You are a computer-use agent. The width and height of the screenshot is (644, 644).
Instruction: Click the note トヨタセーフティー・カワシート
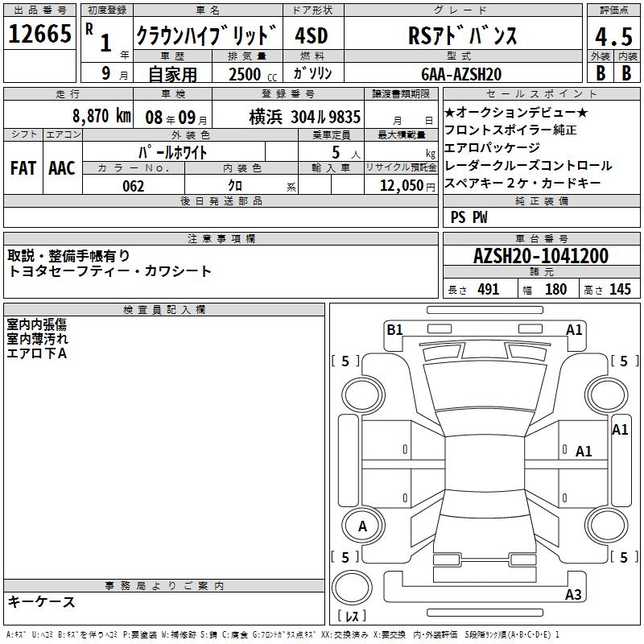[x=109, y=271]
